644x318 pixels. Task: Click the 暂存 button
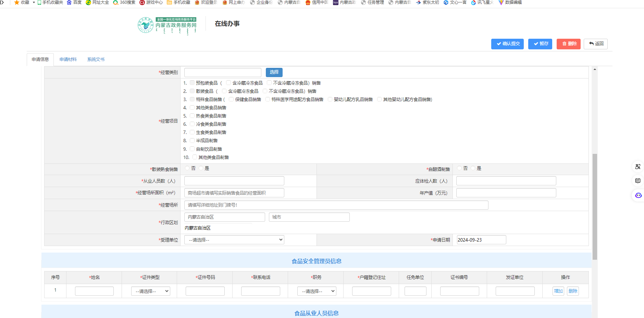[x=540, y=44]
